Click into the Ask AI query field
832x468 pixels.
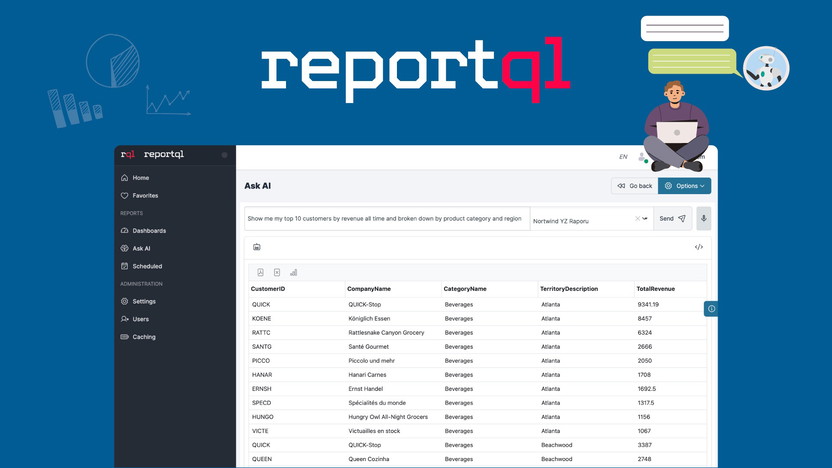coord(386,219)
